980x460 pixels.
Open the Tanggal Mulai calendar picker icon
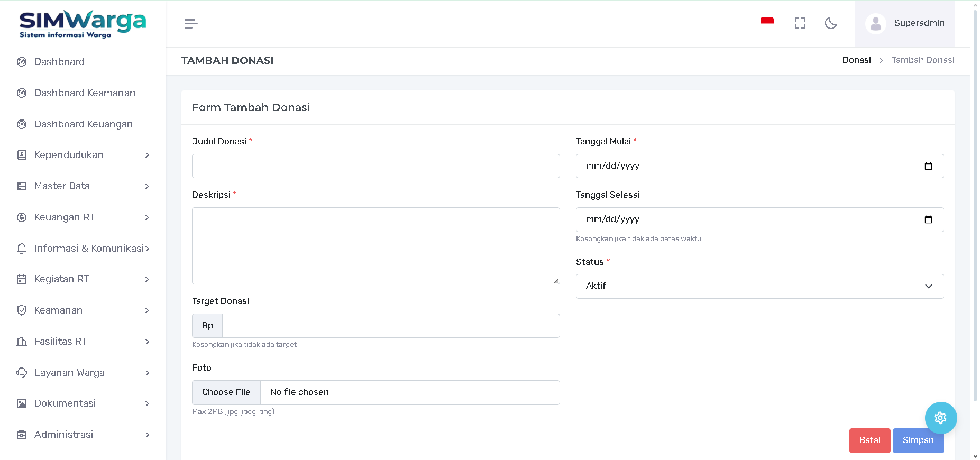click(928, 166)
